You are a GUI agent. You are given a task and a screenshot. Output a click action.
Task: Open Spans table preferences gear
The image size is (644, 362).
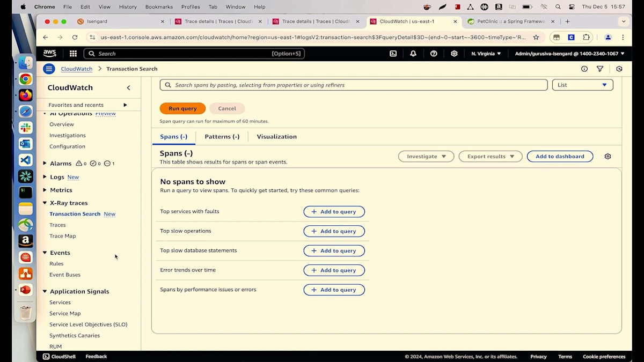click(608, 156)
